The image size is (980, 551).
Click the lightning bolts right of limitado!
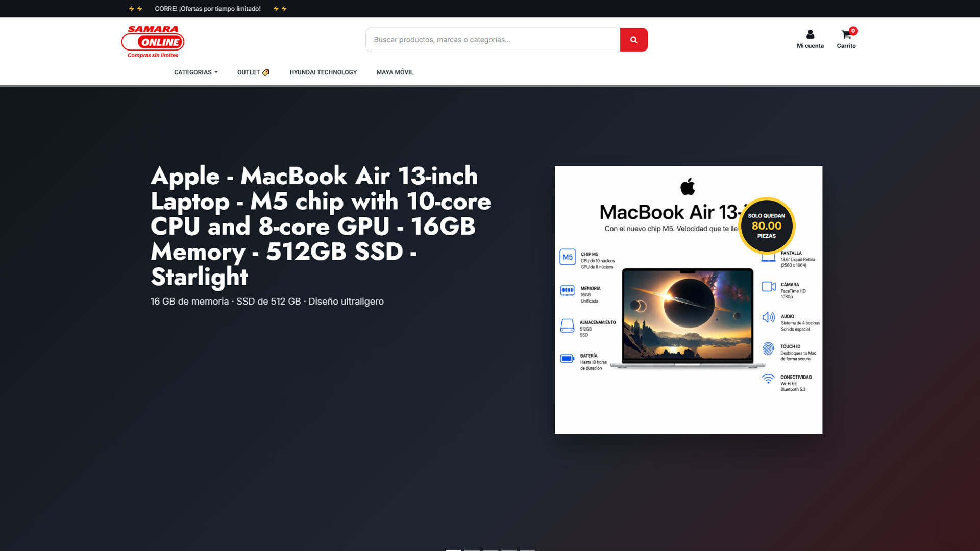(x=280, y=9)
